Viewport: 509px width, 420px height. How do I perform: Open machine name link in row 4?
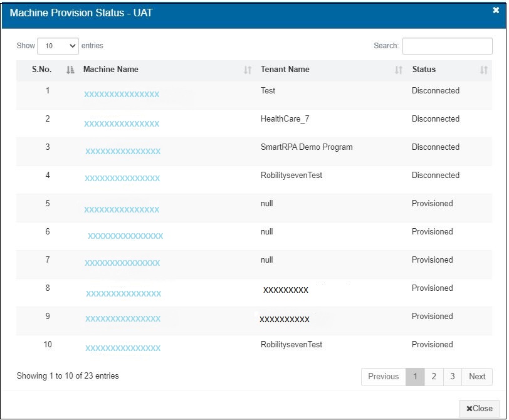[x=122, y=179]
